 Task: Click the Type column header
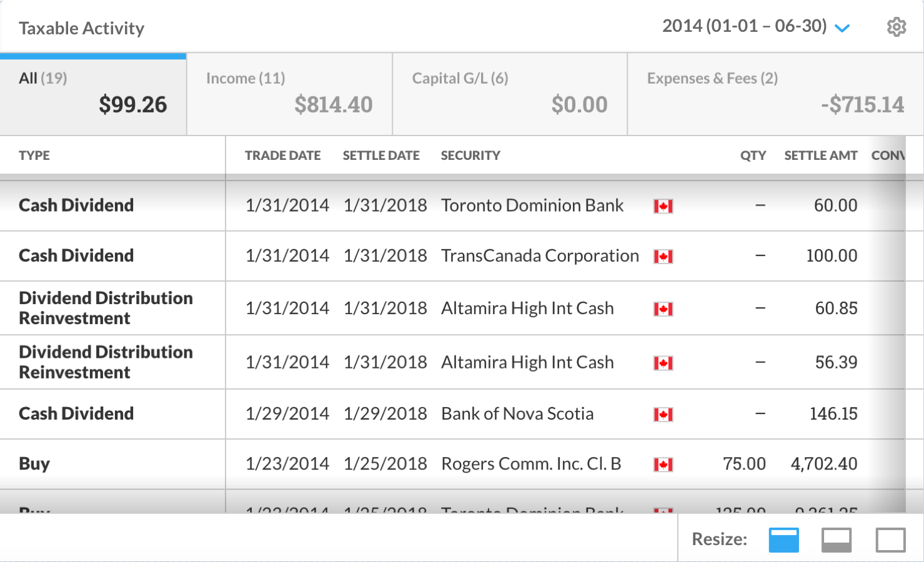(34, 155)
